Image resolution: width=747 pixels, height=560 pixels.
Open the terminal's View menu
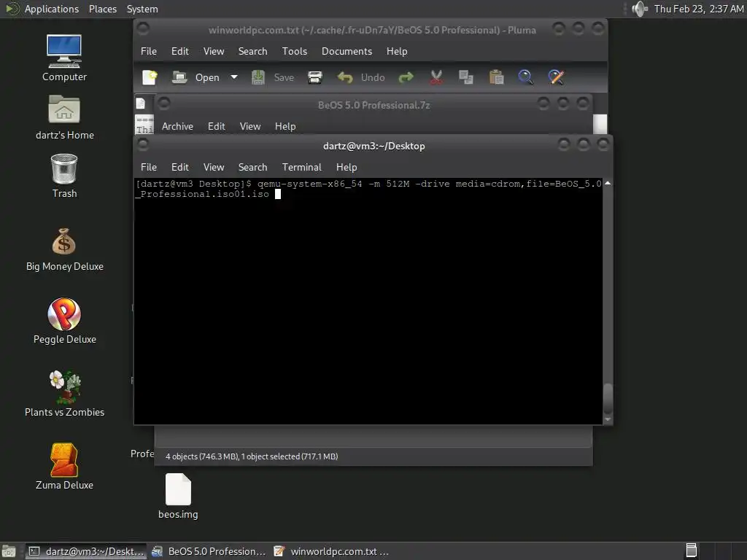(x=214, y=167)
